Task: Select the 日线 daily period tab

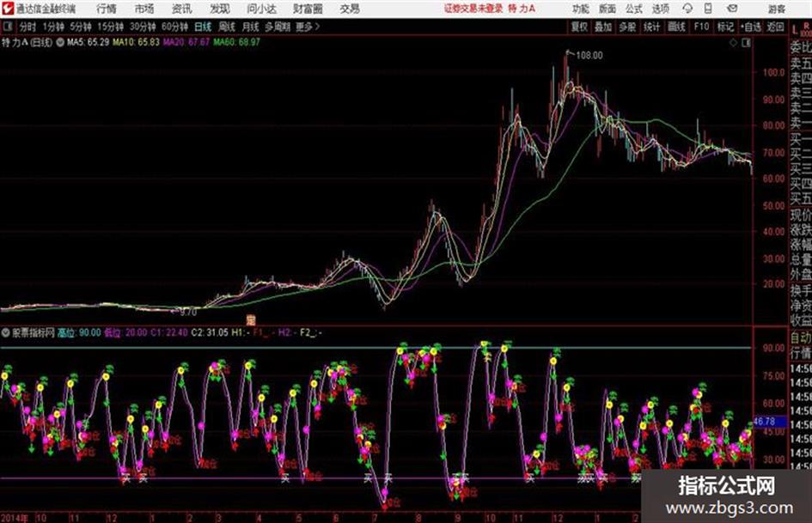Action: click(203, 27)
